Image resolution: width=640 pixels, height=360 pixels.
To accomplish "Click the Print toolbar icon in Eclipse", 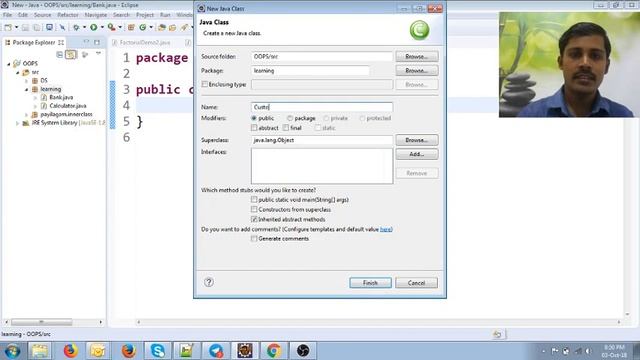I will point(49,27).
